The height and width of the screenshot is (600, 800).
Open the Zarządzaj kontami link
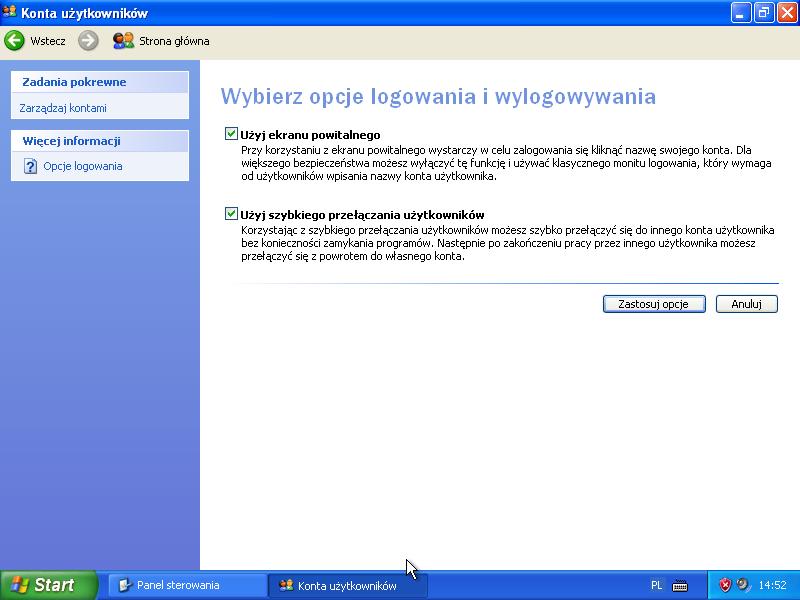point(63,108)
